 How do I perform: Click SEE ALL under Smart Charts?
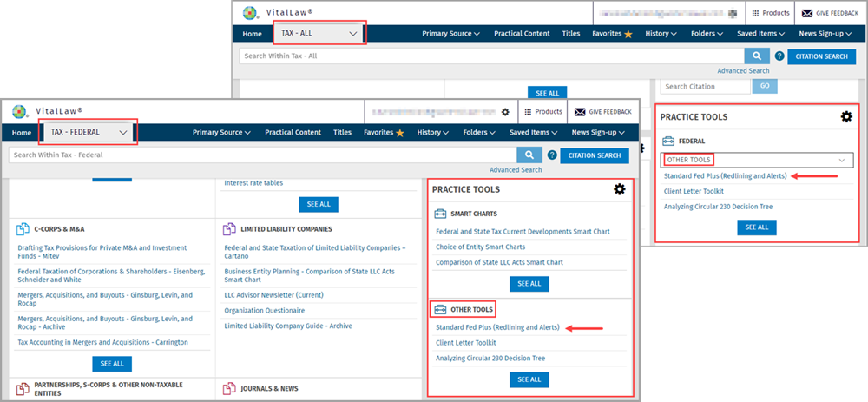529,284
